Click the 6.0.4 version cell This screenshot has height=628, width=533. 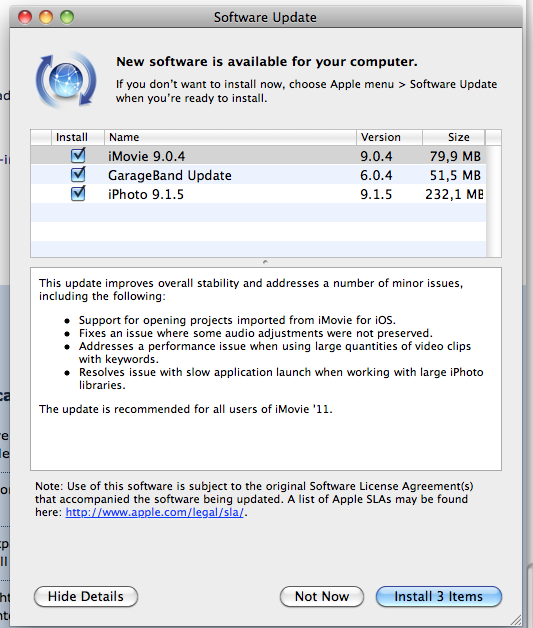[376, 175]
